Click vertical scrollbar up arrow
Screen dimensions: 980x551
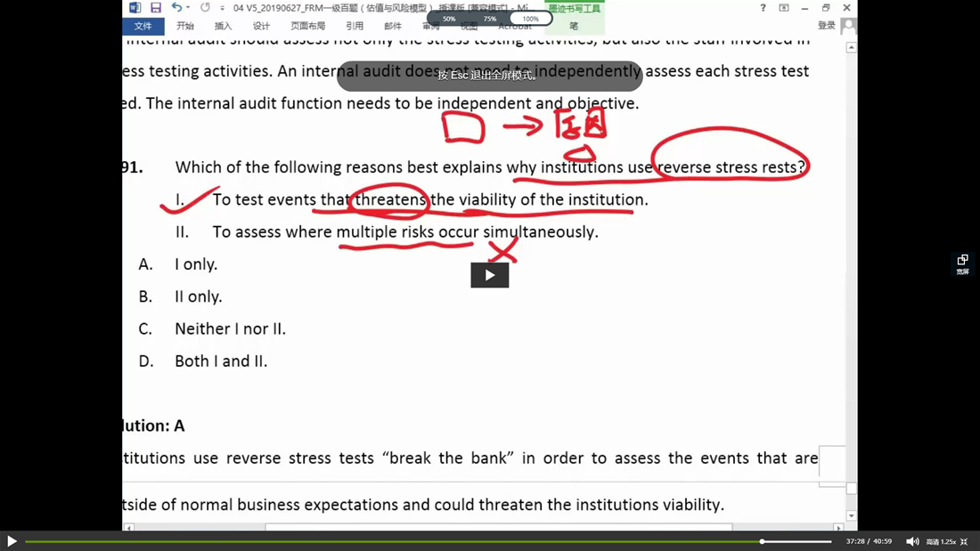tap(851, 47)
